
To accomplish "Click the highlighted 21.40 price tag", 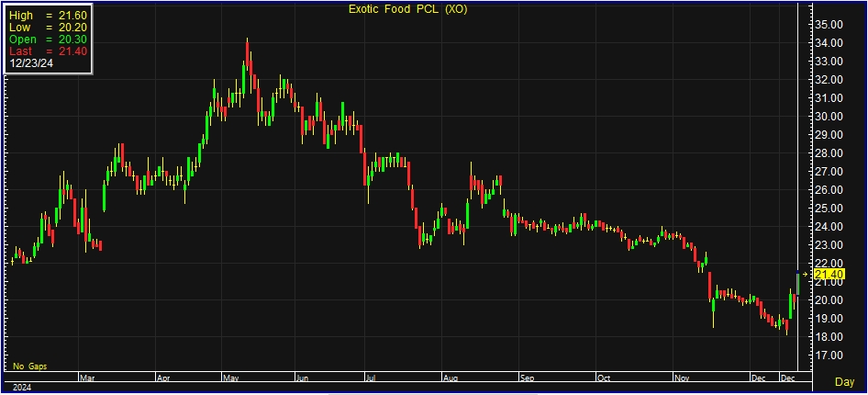I will pyautogui.click(x=829, y=274).
